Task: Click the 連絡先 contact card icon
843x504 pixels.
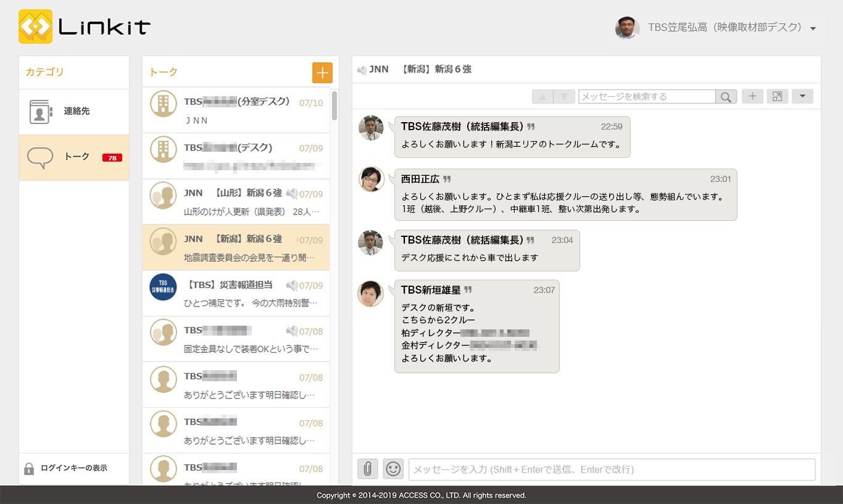Action: 39,112
